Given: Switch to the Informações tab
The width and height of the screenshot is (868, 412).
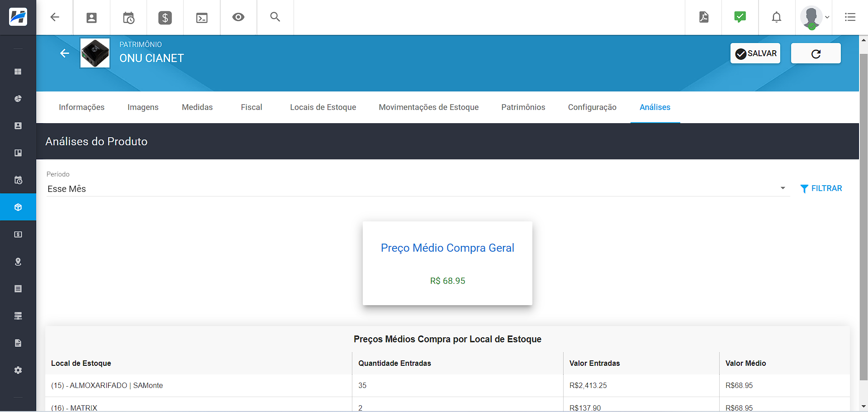Looking at the screenshot, I should pyautogui.click(x=81, y=107).
